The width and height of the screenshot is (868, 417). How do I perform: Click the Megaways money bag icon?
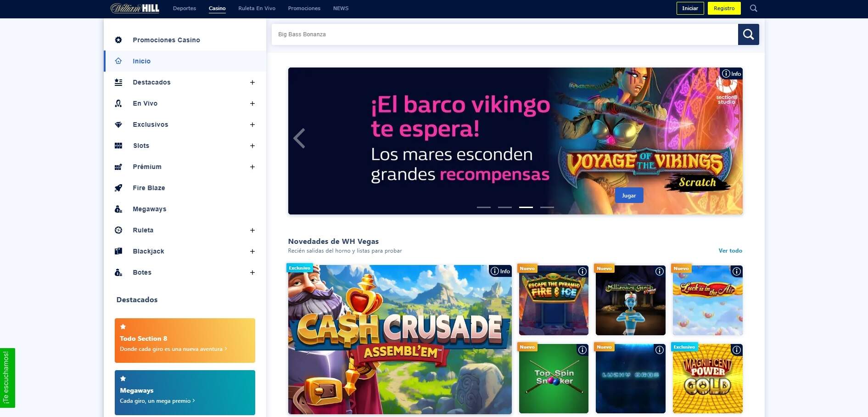point(118,209)
